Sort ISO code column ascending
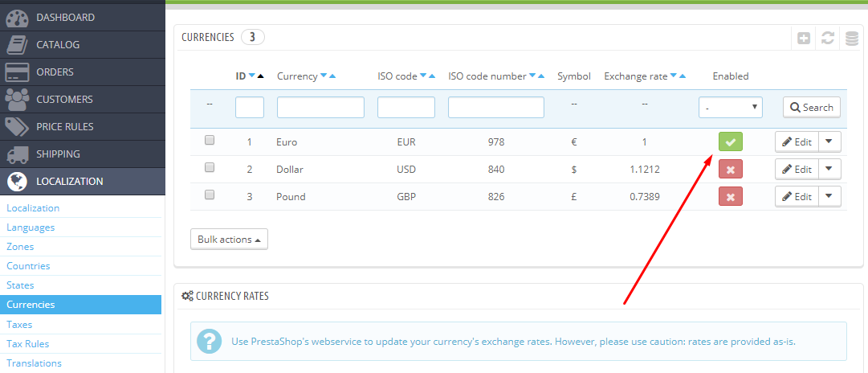Image resolution: width=868 pixels, height=373 pixels. (x=432, y=76)
